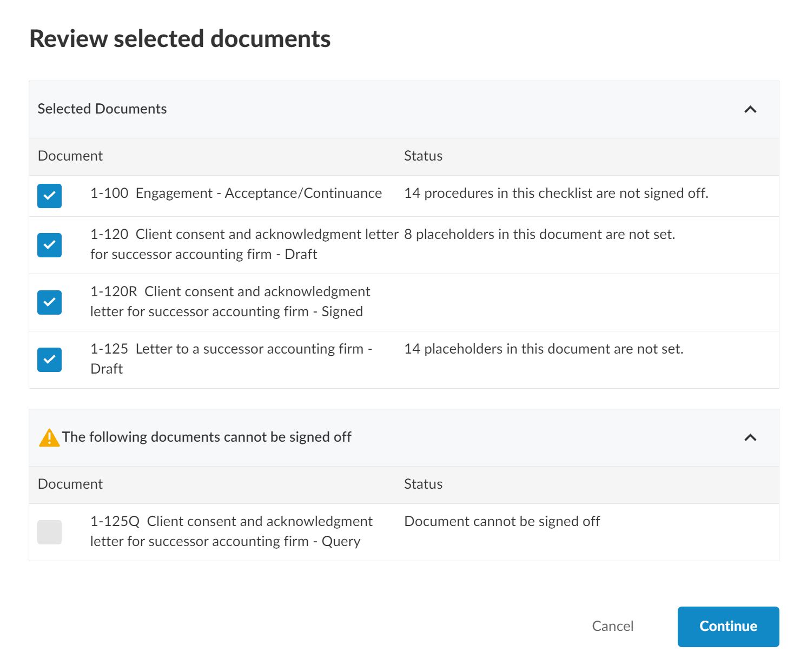Viewport: 807px width, 672px height.
Task: Click the Document cannot be signed off status
Action: coord(502,521)
